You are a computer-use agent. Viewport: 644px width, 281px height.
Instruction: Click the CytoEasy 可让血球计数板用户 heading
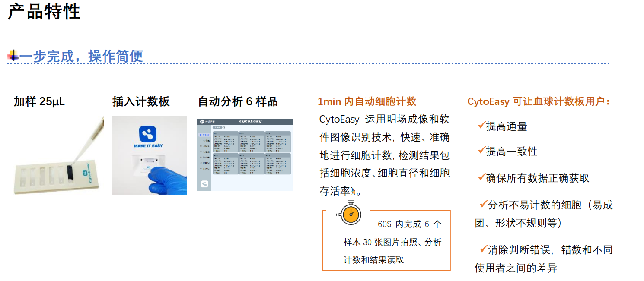pyautogui.click(x=539, y=102)
